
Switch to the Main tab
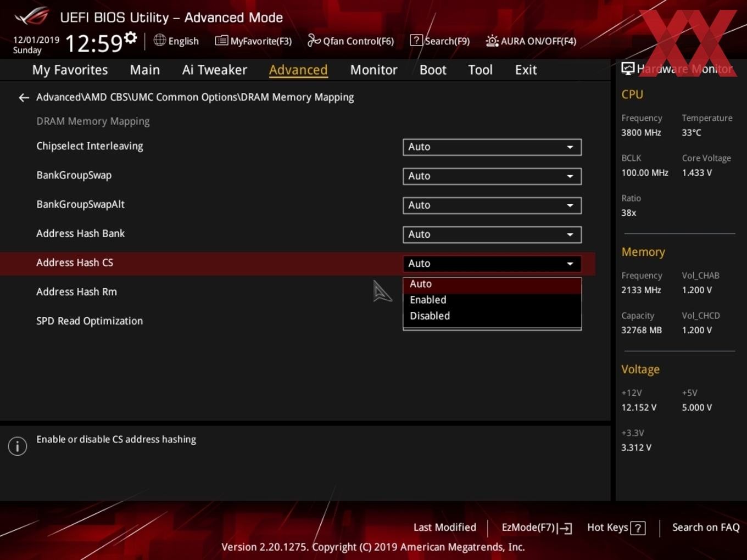click(x=145, y=70)
